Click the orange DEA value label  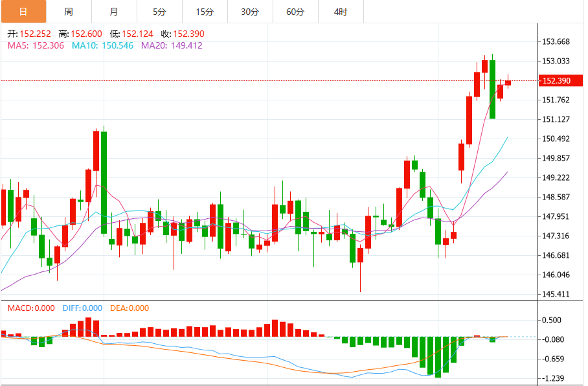[130, 308]
